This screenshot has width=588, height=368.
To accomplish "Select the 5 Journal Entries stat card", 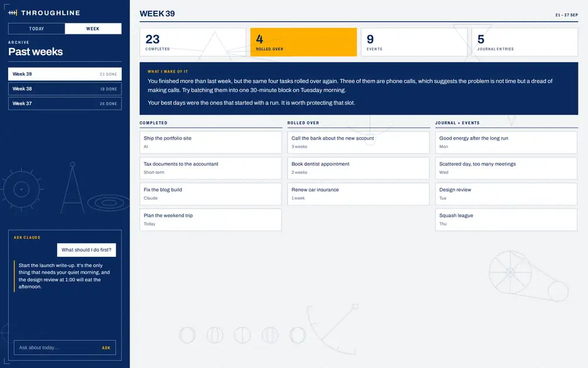I will point(524,42).
